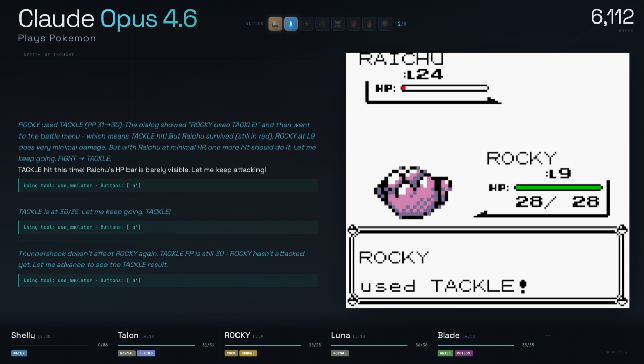Click Shelly's empty HP bar

(50, 345)
